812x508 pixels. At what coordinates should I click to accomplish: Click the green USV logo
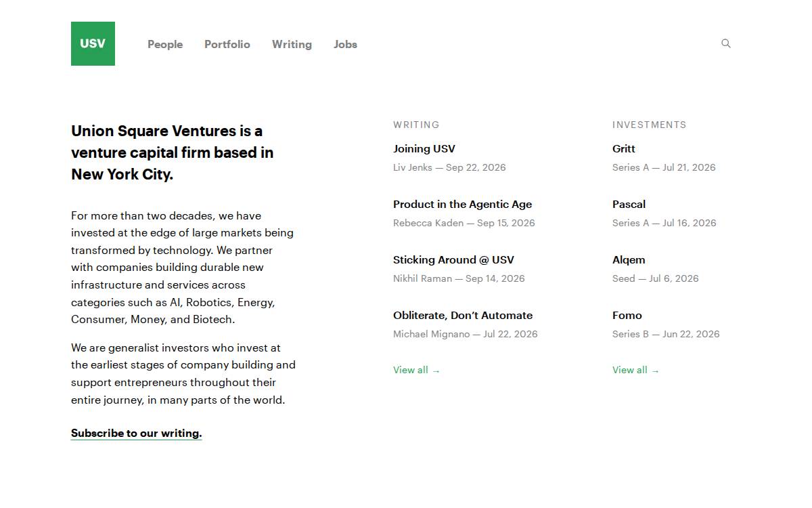point(93,43)
